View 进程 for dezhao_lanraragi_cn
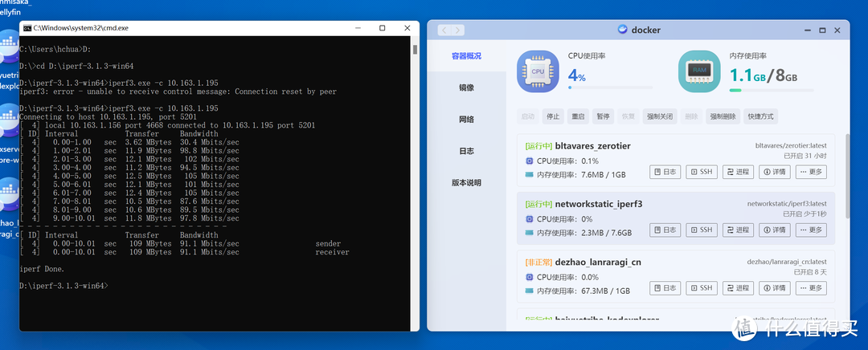The image size is (868, 350). pyautogui.click(x=738, y=288)
